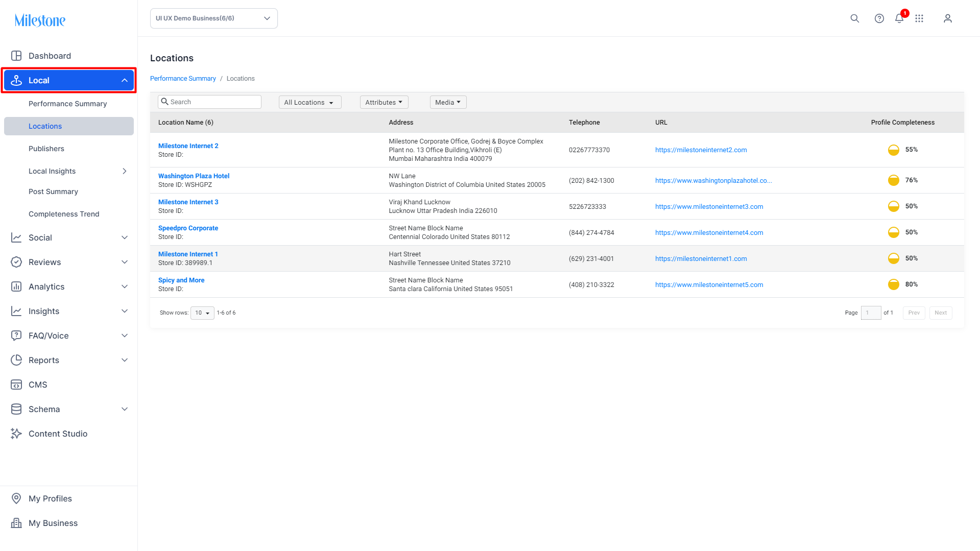Change the Show rows count dropdown
The height and width of the screenshot is (551, 980).
202,313
